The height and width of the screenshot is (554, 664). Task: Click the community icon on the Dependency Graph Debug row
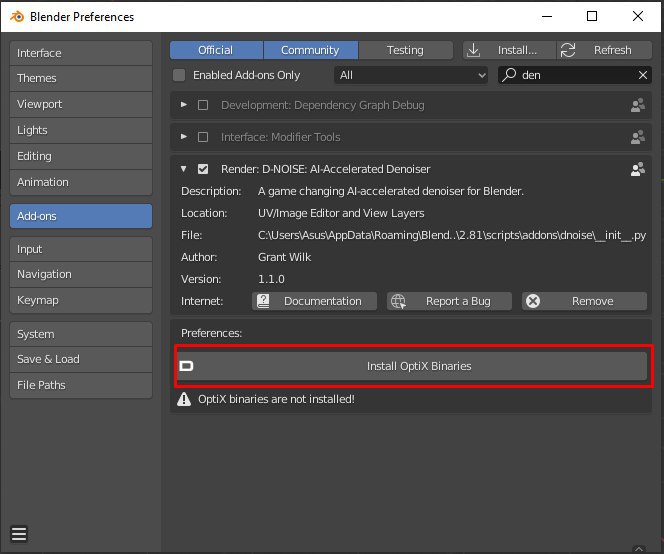638,105
